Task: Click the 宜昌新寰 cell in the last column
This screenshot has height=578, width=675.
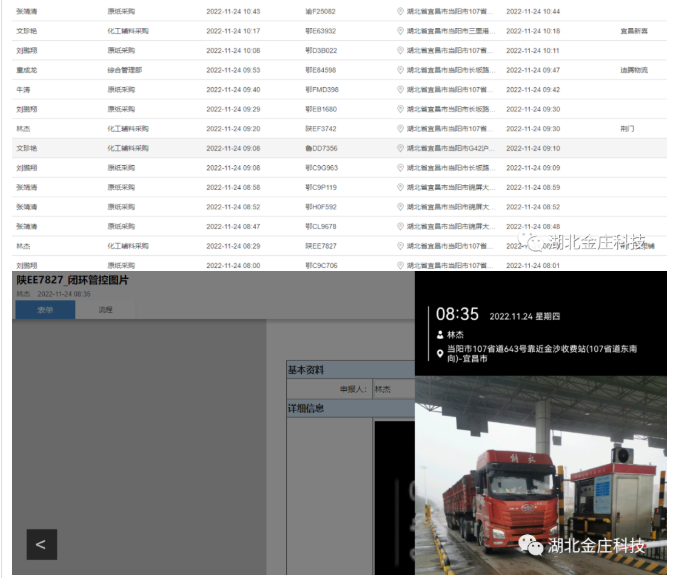Action: pos(633,31)
